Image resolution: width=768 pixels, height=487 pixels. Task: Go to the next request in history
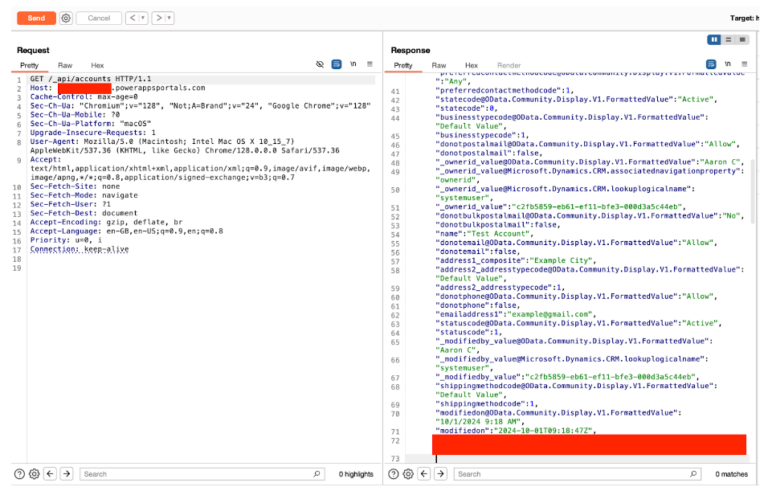pos(158,18)
